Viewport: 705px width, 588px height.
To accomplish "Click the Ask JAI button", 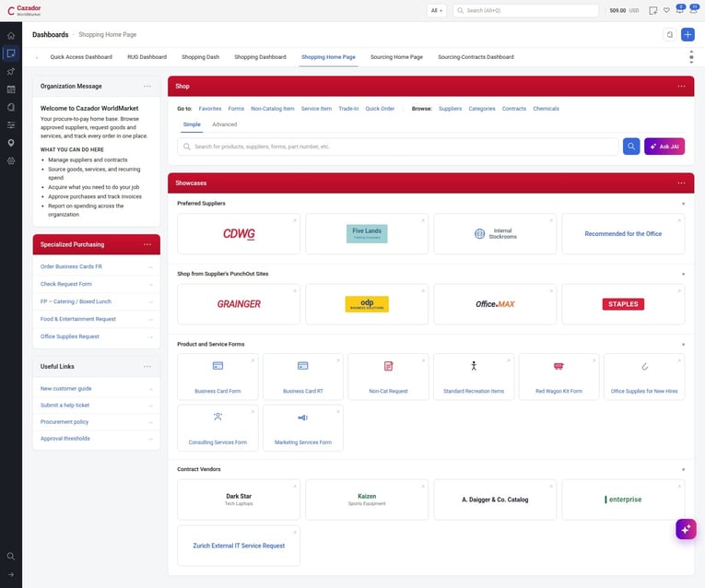I will pyautogui.click(x=664, y=147).
